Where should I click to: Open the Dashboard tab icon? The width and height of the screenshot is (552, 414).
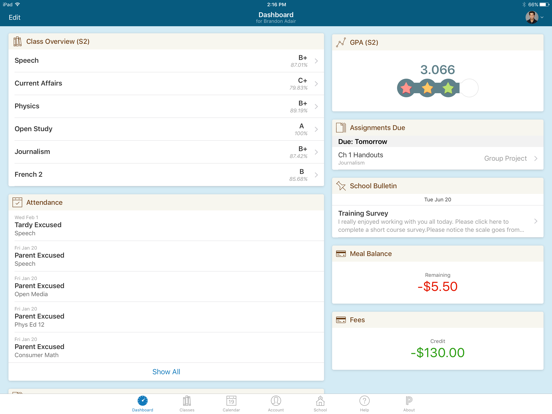click(x=142, y=401)
